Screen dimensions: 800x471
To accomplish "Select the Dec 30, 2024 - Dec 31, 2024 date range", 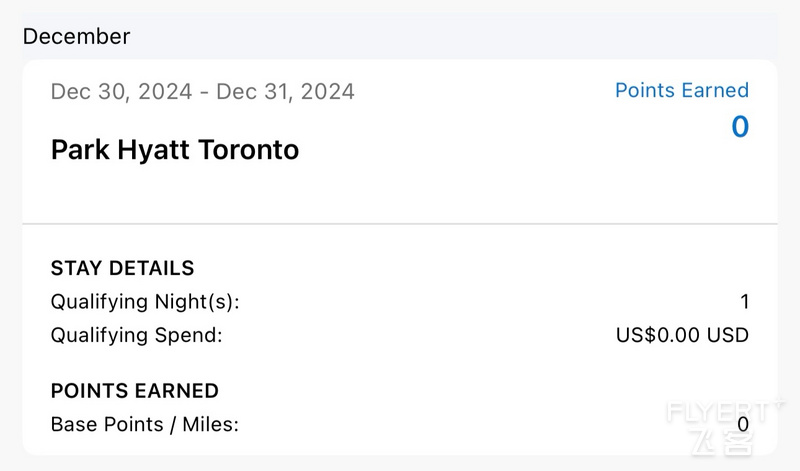I will [x=203, y=92].
